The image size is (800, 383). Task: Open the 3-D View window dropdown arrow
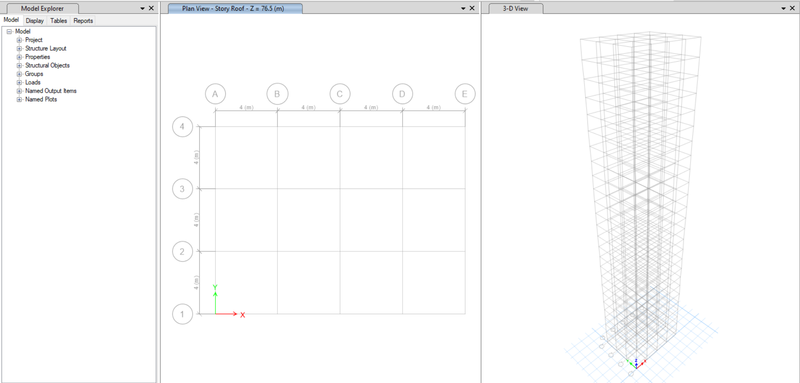(x=784, y=9)
